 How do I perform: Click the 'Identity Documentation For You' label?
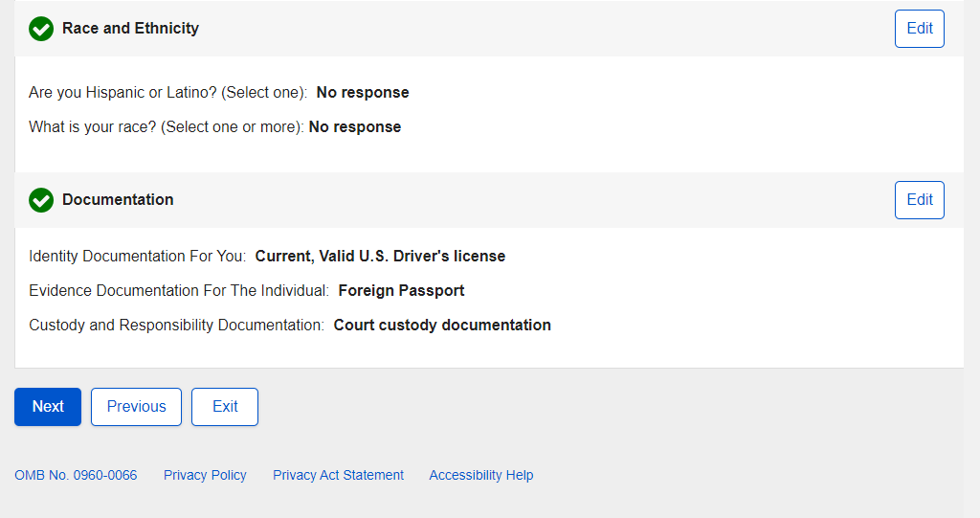pyautogui.click(x=137, y=257)
